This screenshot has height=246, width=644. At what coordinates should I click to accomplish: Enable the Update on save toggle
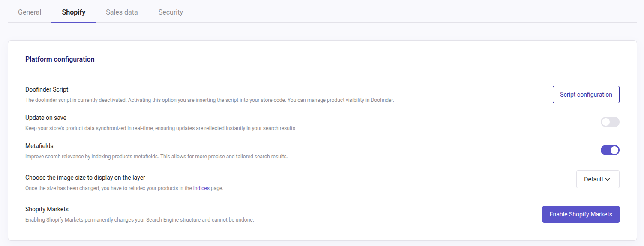(x=610, y=122)
